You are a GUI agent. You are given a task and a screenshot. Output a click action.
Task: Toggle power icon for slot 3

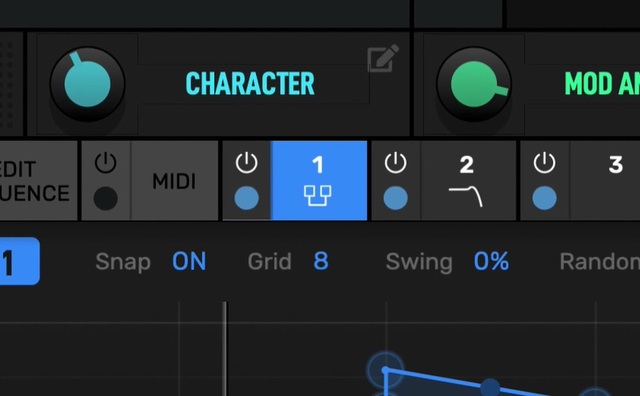point(544,163)
